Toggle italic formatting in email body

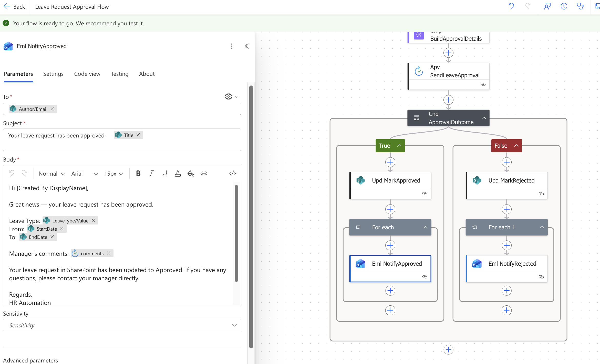[x=151, y=173]
